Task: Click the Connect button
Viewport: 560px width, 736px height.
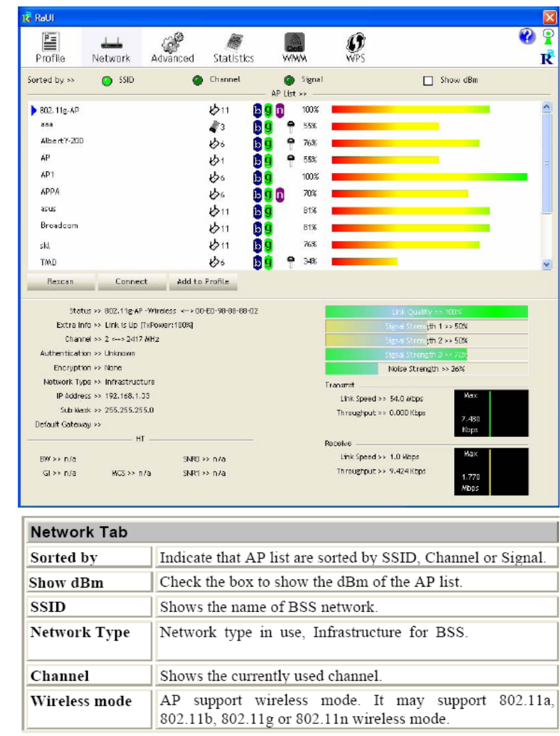Action: [x=132, y=282]
